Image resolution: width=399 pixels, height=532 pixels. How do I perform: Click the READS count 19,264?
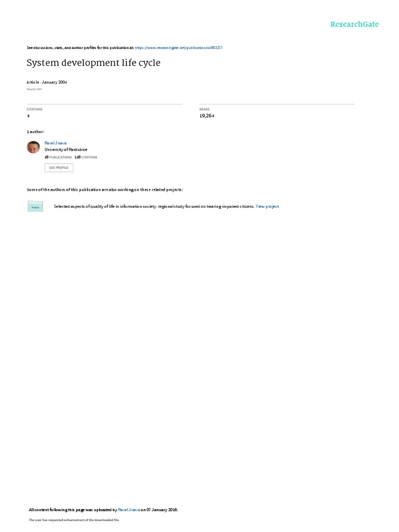coord(207,116)
